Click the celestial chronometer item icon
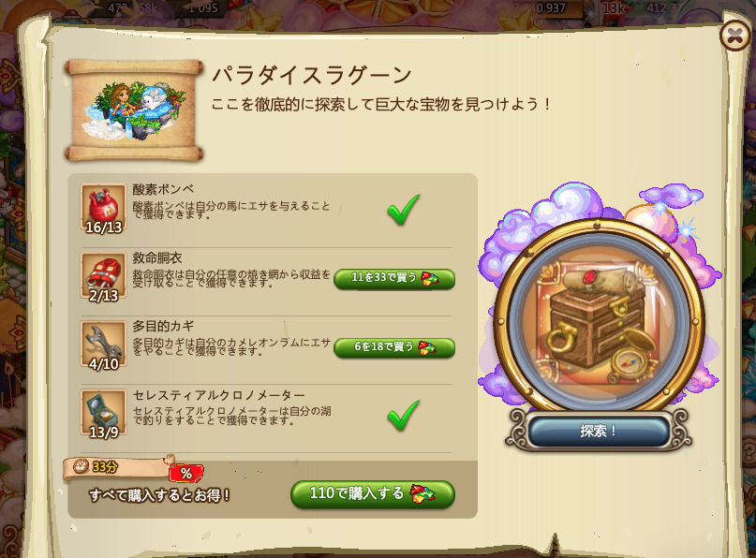Screen dimensions: 756x558 (103, 414)
